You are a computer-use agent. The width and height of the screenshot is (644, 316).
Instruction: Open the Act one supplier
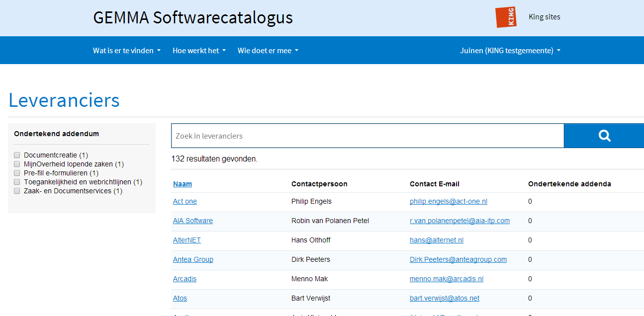(185, 201)
